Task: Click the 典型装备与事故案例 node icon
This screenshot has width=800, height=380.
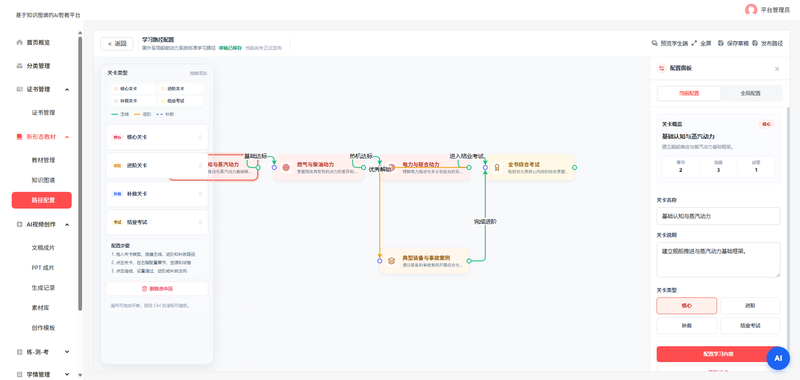Action: coord(391,261)
